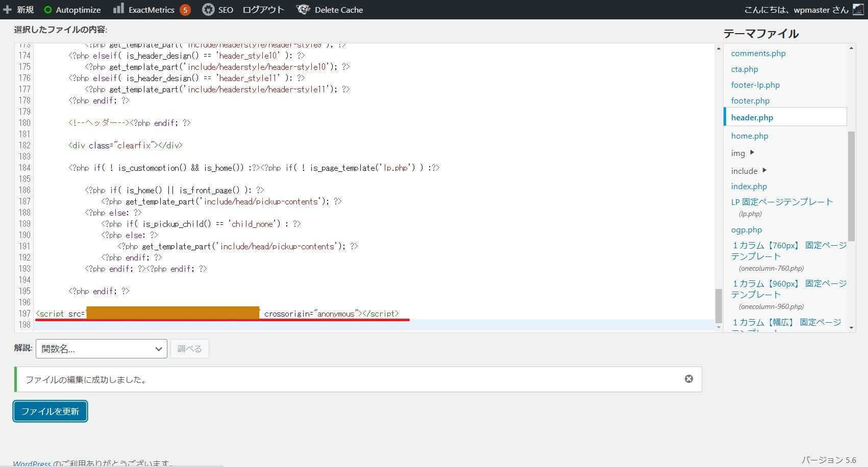Click the ExactMetrics bar chart icon
This screenshot has height=467, width=868.
click(x=118, y=9)
